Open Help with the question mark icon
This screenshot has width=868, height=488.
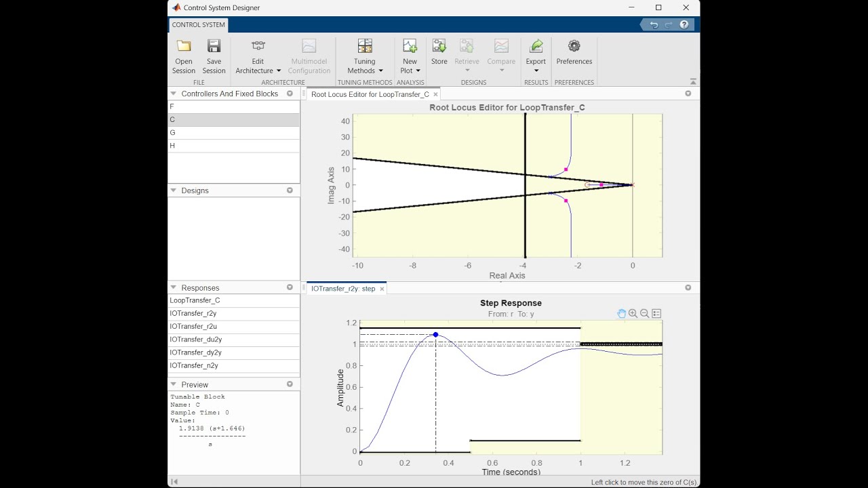tap(684, 24)
